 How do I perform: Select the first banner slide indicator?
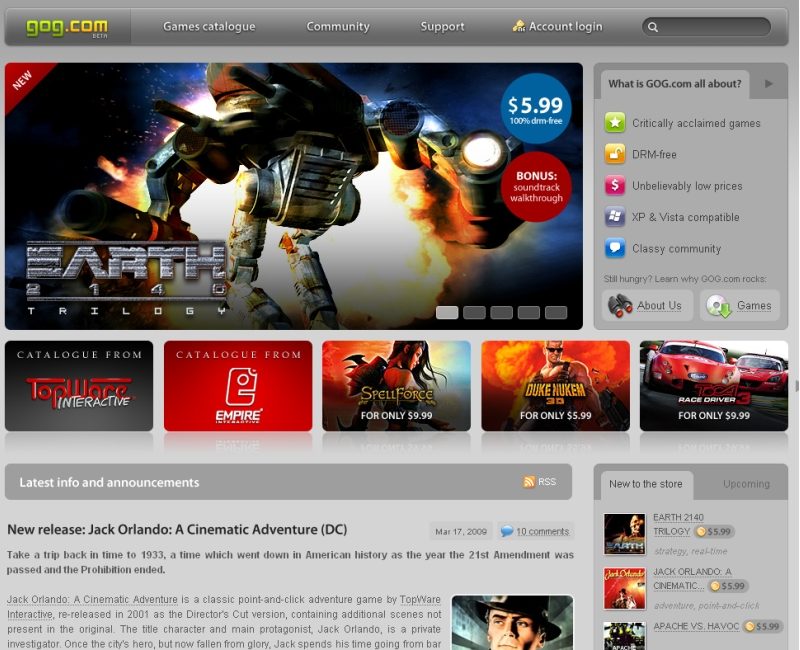(x=447, y=313)
